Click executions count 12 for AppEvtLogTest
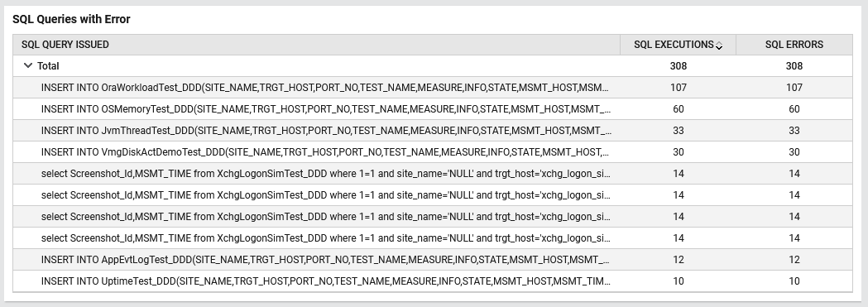This screenshot has height=307, width=868. pyautogui.click(x=679, y=260)
